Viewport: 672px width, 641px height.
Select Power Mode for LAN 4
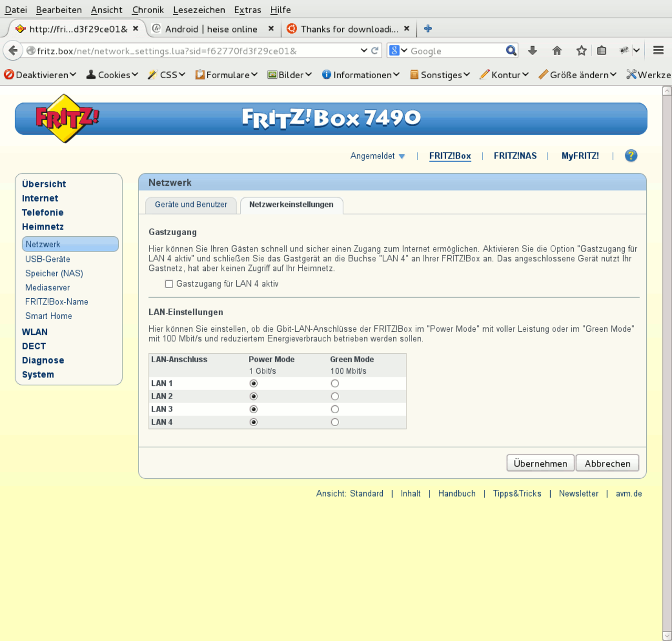254,422
